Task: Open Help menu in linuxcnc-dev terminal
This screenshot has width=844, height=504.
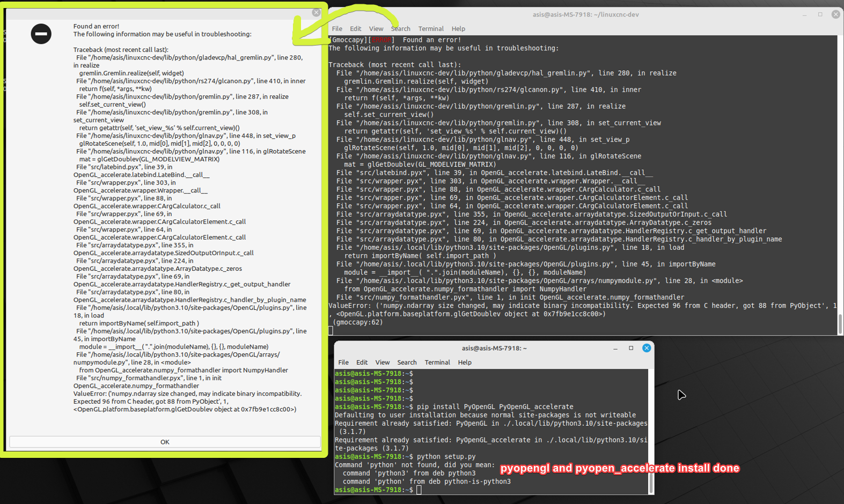Action: click(x=458, y=29)
